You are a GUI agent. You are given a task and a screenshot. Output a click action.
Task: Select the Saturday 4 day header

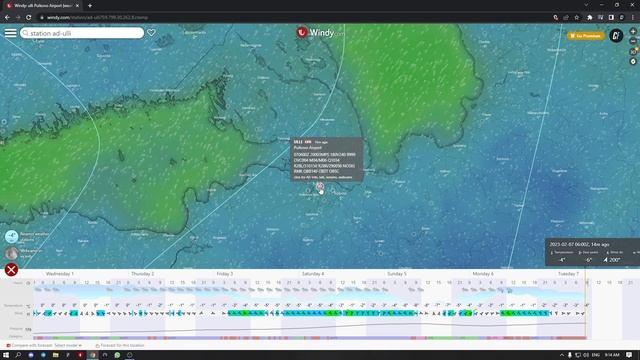pyautogui.click(x=313, y=273)
